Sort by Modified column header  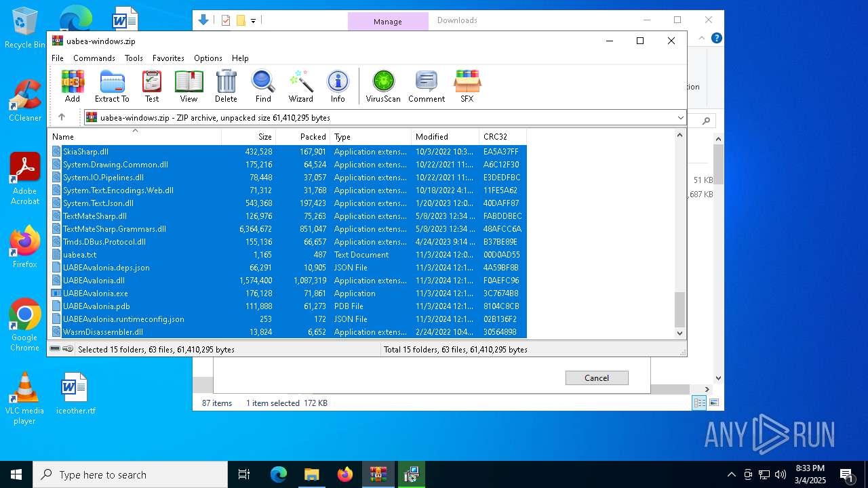pyautogui.click(x=445, y=136)
